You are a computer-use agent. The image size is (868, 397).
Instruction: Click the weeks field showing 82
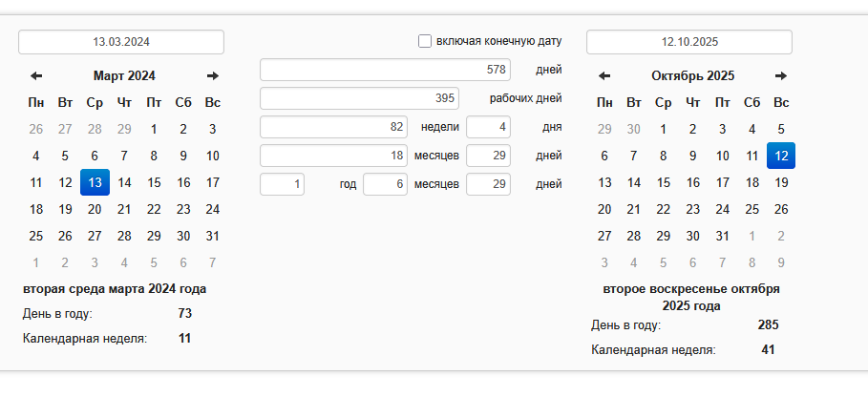[x=333, y=127]
